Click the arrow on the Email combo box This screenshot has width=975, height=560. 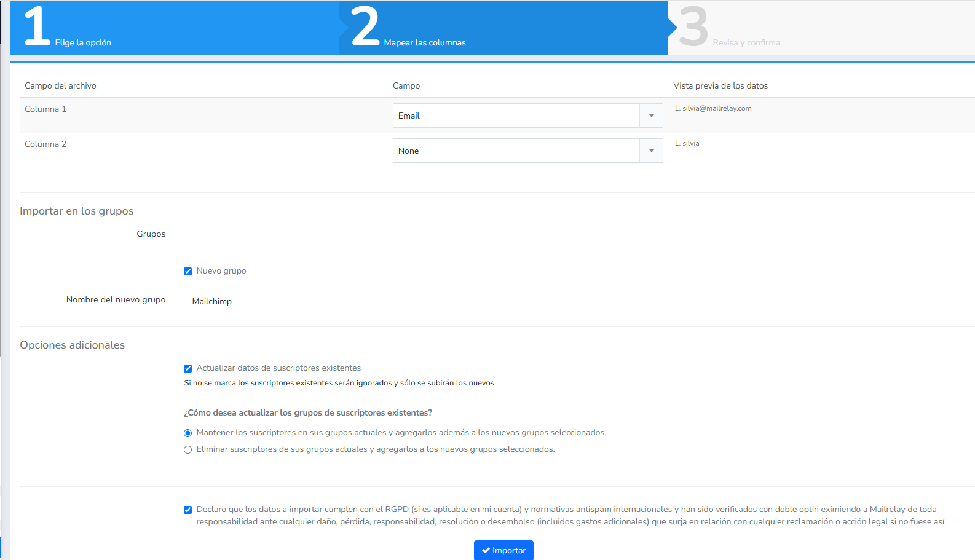coord(652,116)
